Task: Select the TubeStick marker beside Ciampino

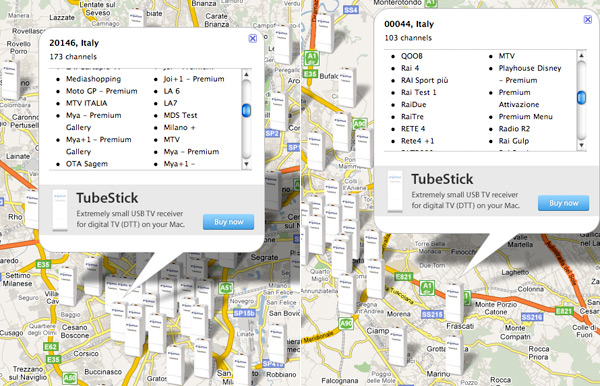Action: (398, 346)
